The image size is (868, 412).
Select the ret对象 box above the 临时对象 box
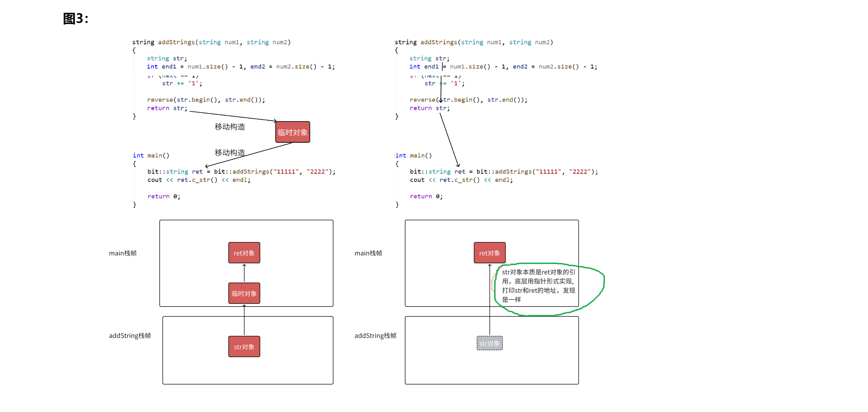coord(244,253)
